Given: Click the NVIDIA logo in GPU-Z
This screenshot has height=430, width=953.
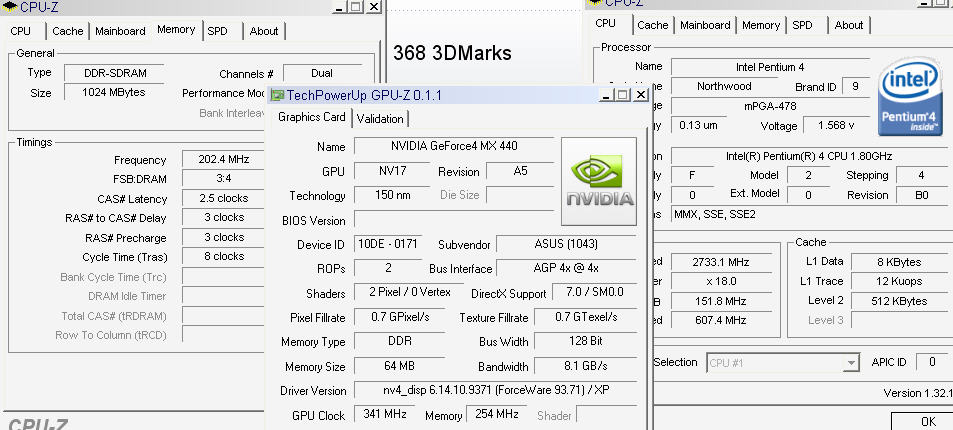Looking at the screenshot, I should click(599, 181).
